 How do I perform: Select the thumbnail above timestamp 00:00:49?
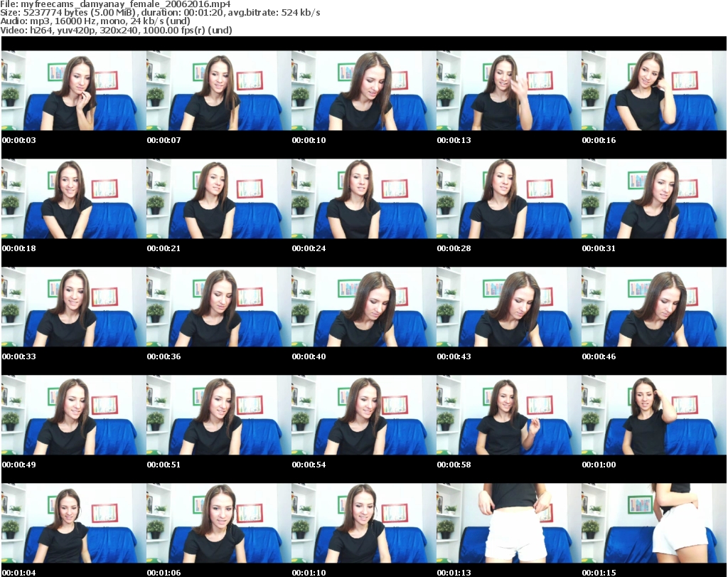74,415
